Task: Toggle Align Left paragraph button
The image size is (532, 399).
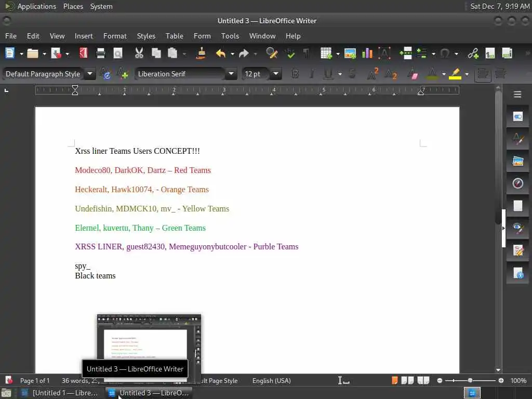Action: click(x=483, y=74)
